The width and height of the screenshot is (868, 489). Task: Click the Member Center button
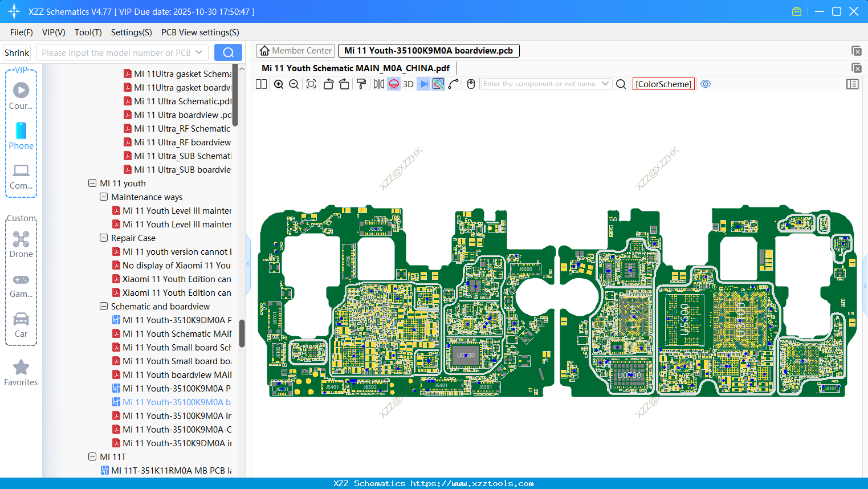coord(295,50)
